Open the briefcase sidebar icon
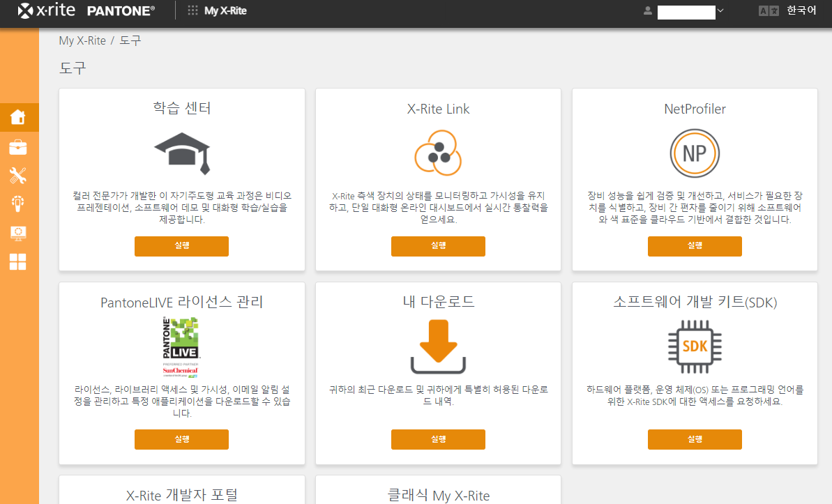The image size is (832, 504). click(18, 147)
